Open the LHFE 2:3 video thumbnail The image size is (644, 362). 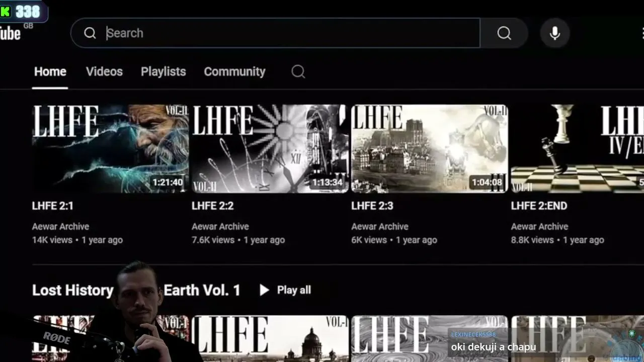pos(429,149)
